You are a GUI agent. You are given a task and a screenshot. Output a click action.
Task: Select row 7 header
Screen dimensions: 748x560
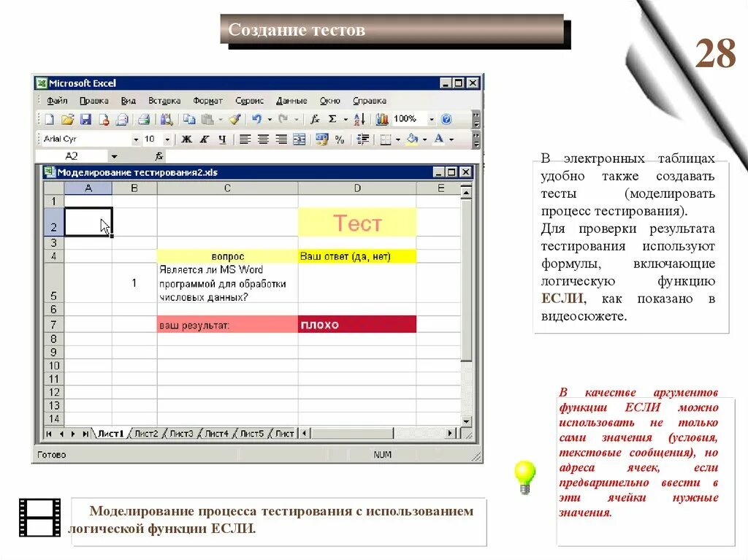tap(53, 325)
